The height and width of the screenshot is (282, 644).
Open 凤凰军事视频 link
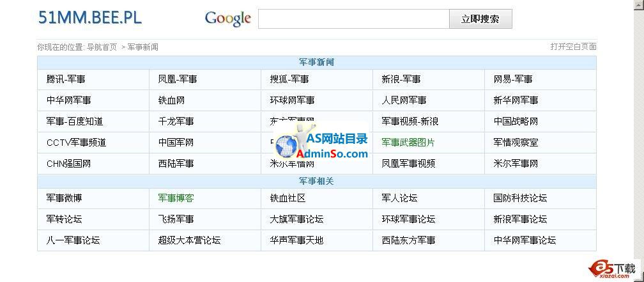[x=408, y=164]
